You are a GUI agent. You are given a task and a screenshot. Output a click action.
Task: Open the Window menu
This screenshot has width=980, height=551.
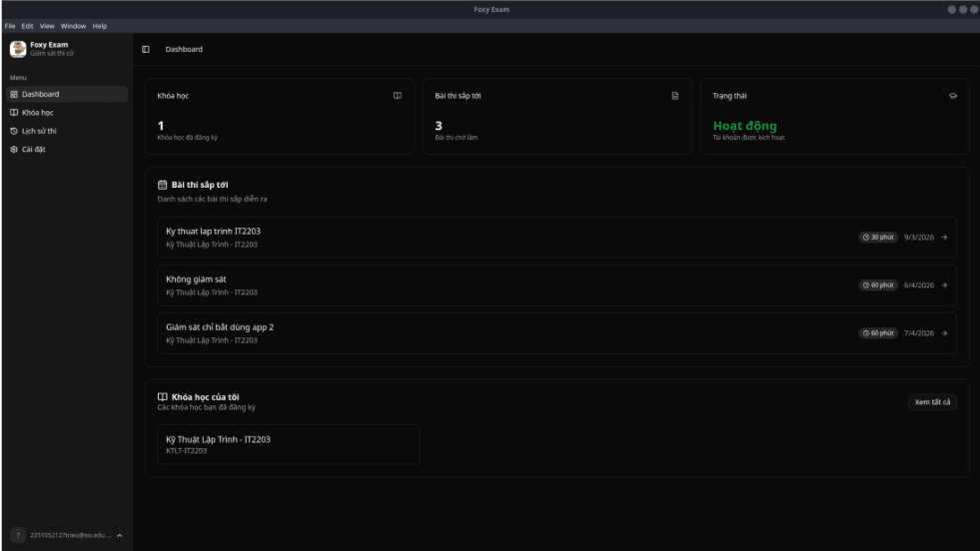click(x=73, y=26)
